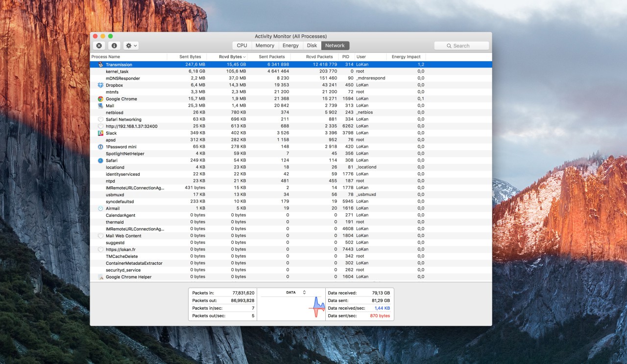Image resolution: width=627 pixels, height=364 pixels.
Task: Click the Force Quit process (X) toolbar icon
Action: coord(99,45)
